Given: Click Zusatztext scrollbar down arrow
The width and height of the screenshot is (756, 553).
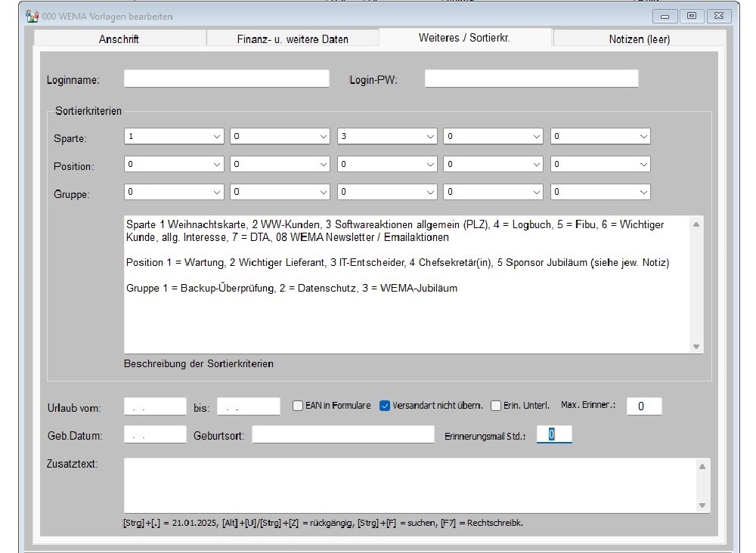Looking at the screenshot, I should (x=702, y=505).
